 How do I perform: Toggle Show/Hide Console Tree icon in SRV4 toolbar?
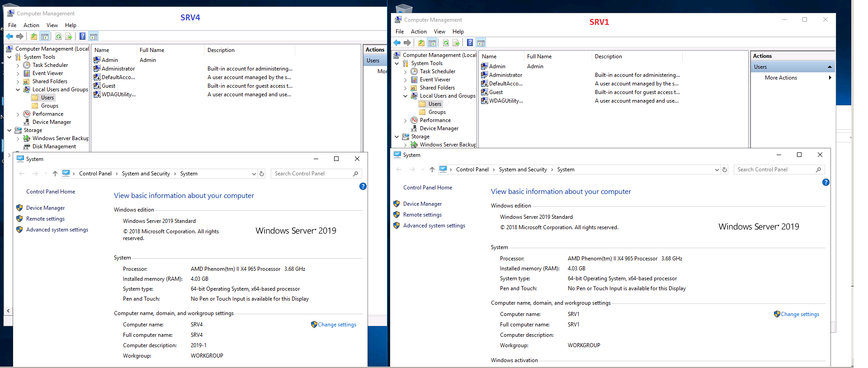pos(44,36)
